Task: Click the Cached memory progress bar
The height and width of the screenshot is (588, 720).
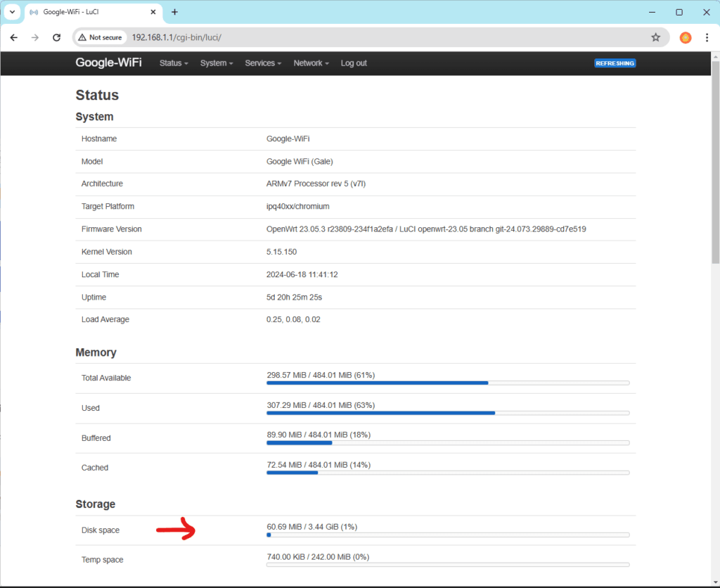Action: 448,473
